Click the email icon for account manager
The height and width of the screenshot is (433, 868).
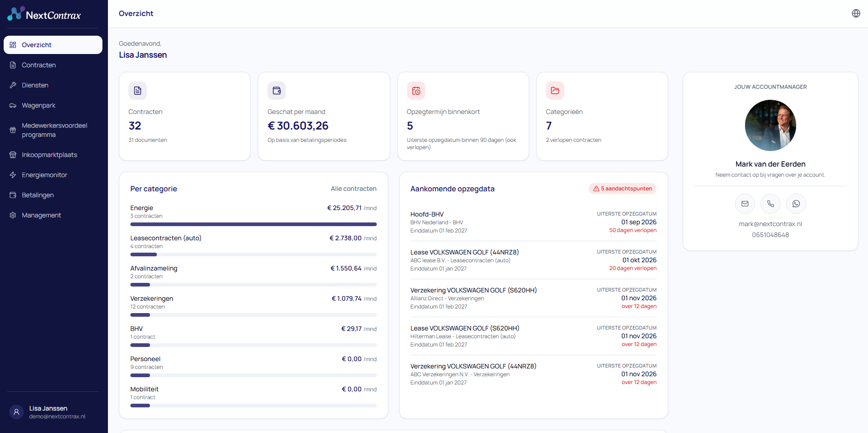[745, 204]
